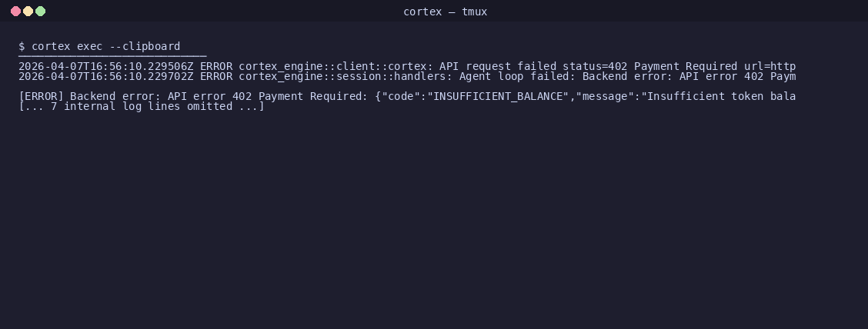
Task: Click the yellow minimize window button
Action: [x=28, y=11]
